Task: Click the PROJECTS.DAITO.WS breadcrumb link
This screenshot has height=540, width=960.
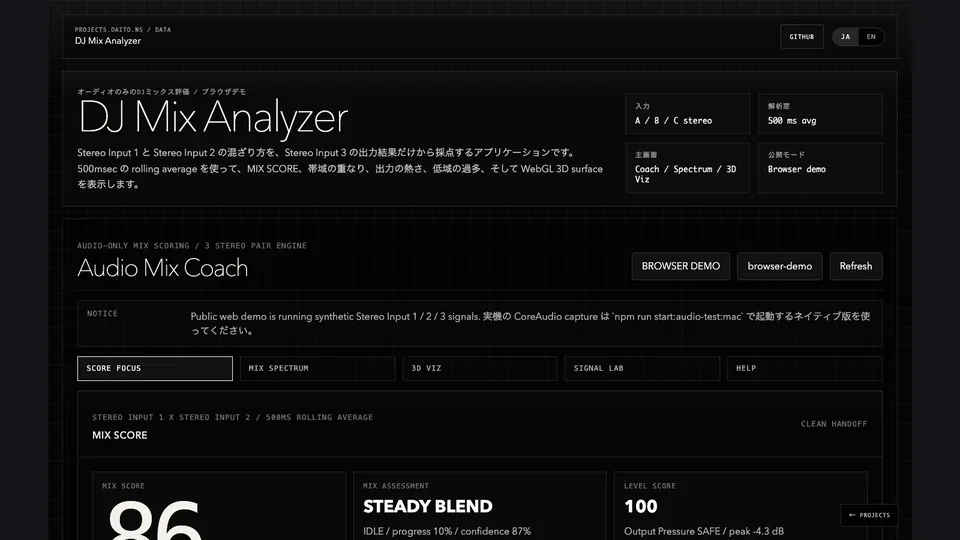Action: coord(108,29)
